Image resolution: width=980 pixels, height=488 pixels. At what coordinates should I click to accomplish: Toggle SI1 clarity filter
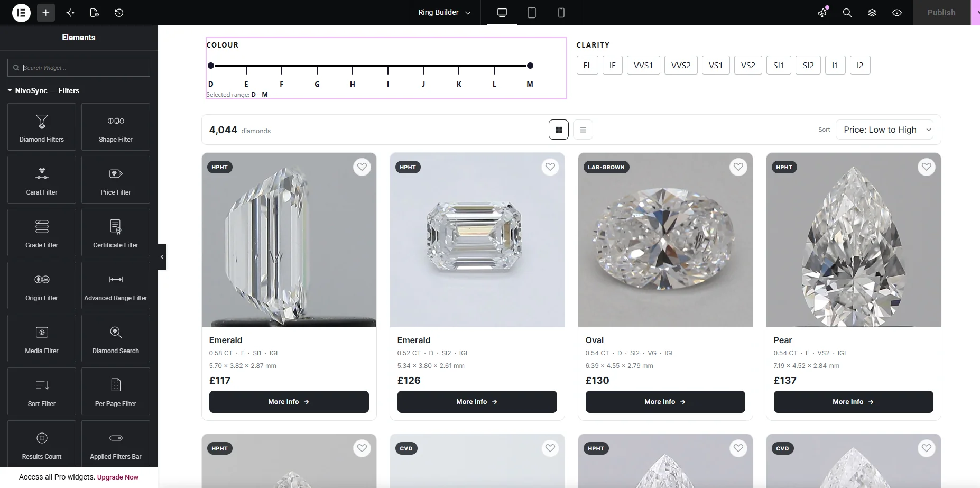tap(779, 66)
